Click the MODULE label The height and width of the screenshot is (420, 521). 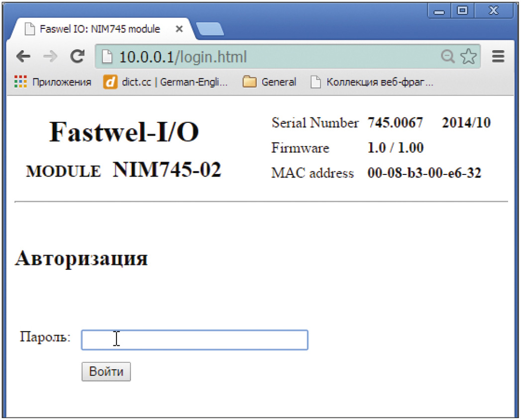(64, 171)
